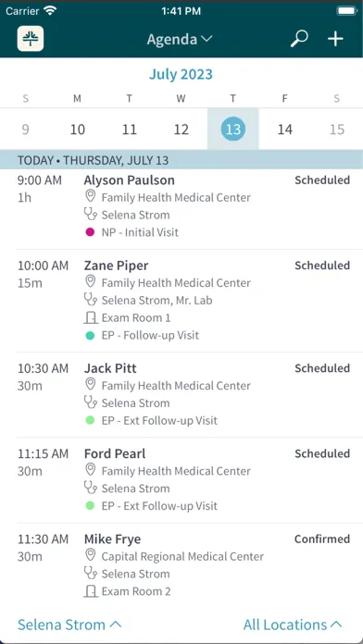Open the app logo menu icon

click(x=31, y=39)
